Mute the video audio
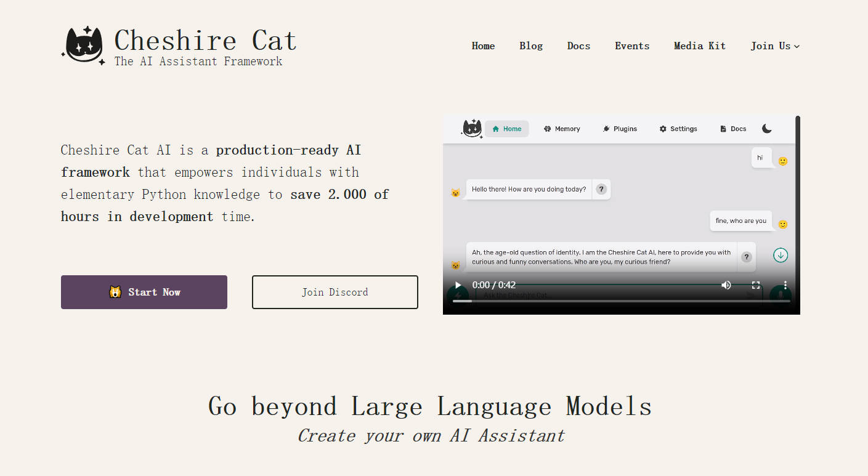This screenshot has width=868, height=476. tap(726, 285)
